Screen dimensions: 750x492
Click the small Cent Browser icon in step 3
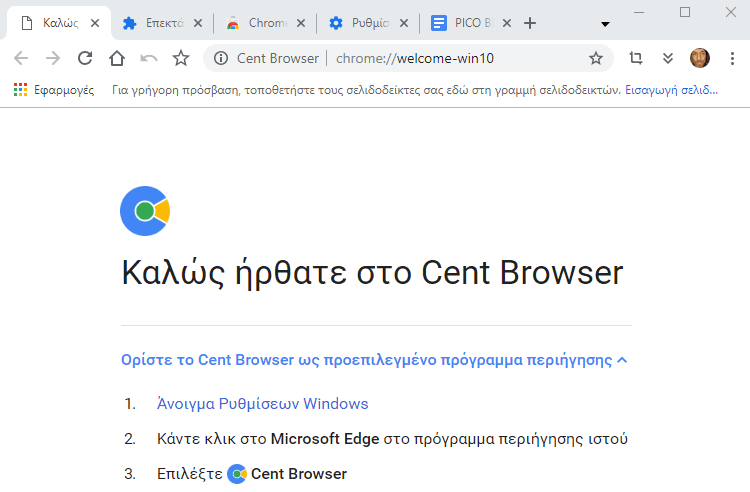click(x=237, y=474)
